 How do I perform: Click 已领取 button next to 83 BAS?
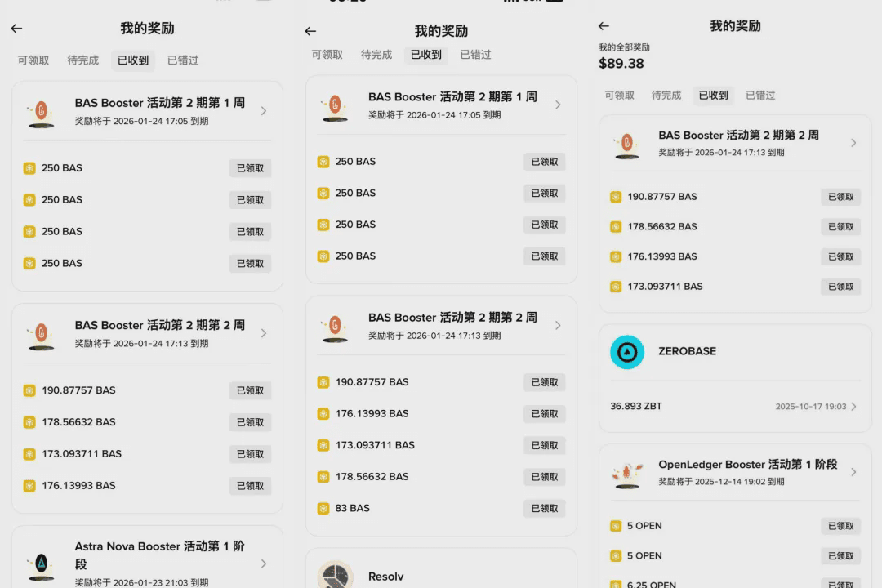click(544, 508)
